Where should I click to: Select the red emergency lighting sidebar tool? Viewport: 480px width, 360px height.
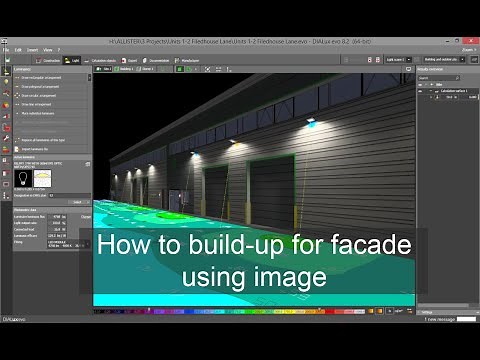pos(6,127)
